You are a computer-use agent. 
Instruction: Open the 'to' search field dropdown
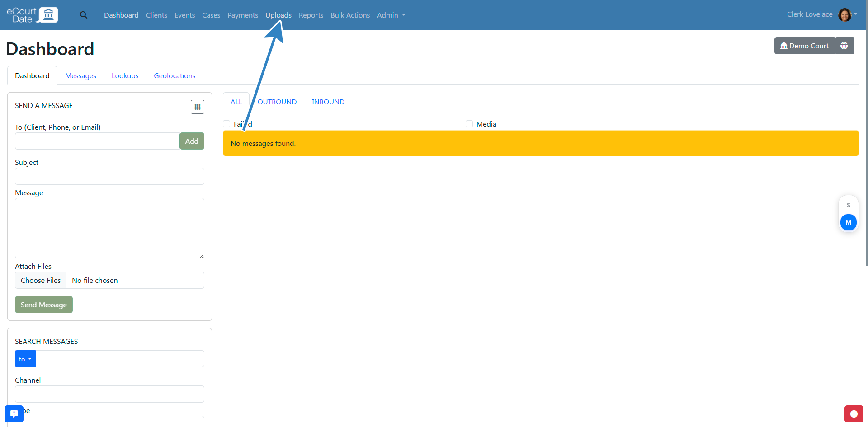tap(25, 359)
